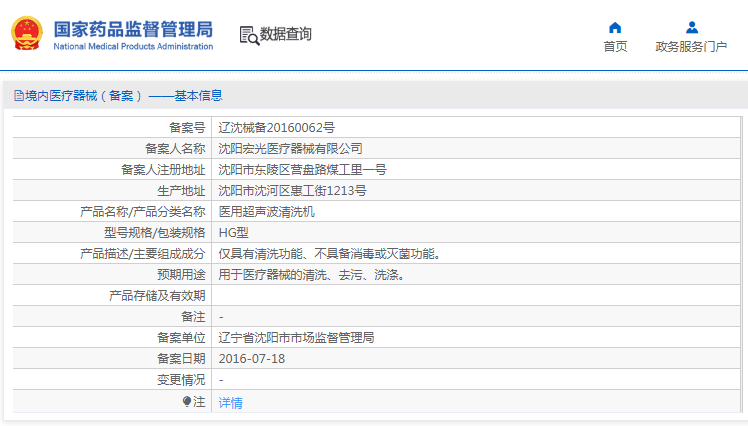This screenshot has height=426, width=748.
Task: Select filing unit 辽宁省沈阳市市场监督管理局
Action: coord(296,338)
